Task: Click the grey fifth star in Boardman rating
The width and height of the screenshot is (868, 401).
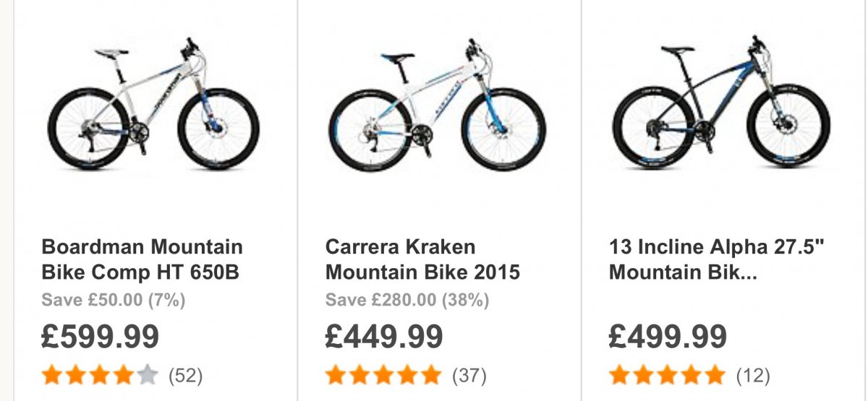Action: pyautogui.click(x=147, y=375)
